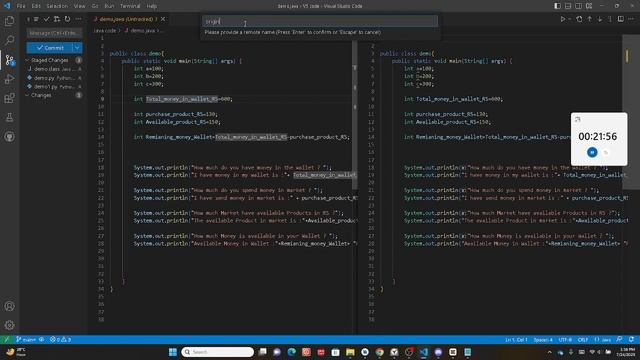
Task: Open the Search view in the activity bar
Action: 9,40
